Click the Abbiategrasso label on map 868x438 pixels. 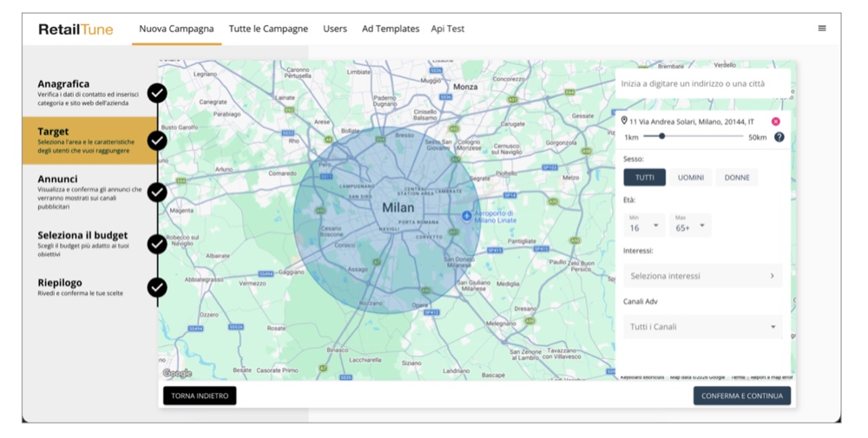[204, 279]
